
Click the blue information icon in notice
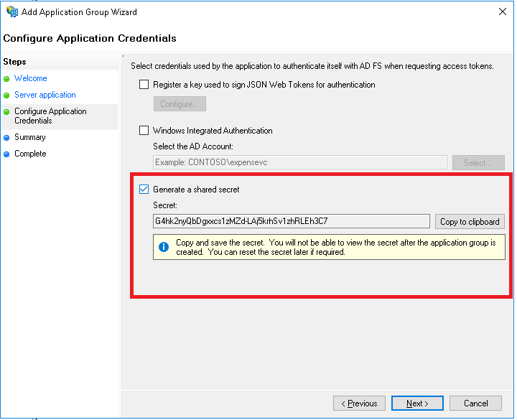(x=164, y=247)
